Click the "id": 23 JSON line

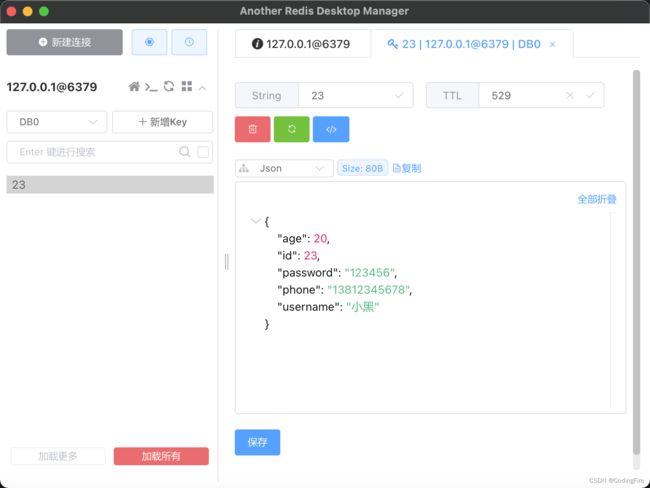point(298,255)
